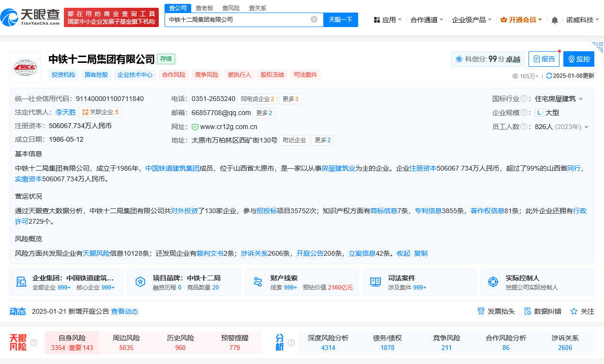Click the TianYanCha logo
The image size is (604, 364).
coord(30,17)
